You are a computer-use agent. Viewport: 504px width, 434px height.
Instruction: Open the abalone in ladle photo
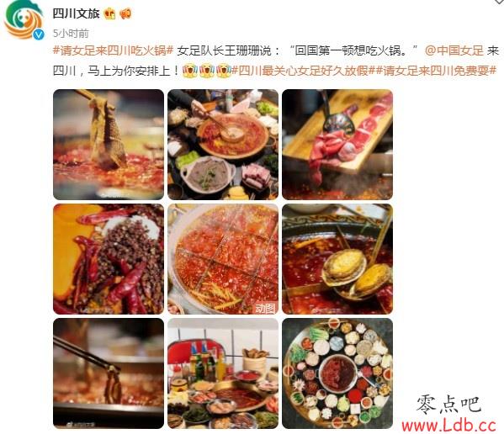pyautogui.click(x=337, y=259)
